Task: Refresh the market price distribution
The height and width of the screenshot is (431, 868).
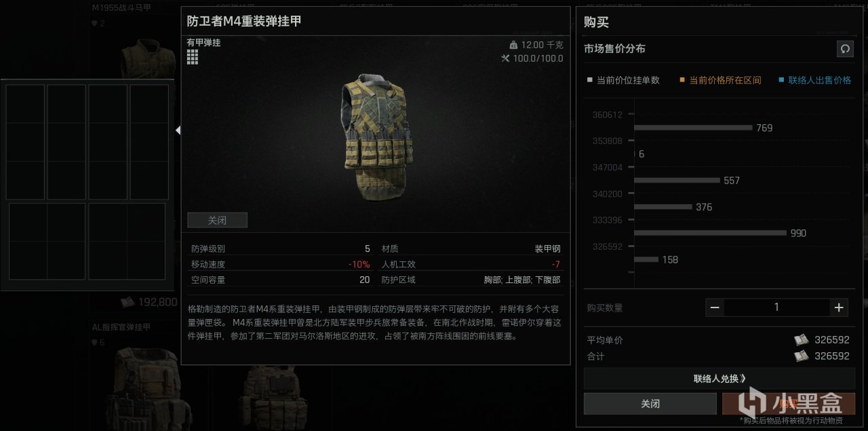Action: tap(845, 49)
